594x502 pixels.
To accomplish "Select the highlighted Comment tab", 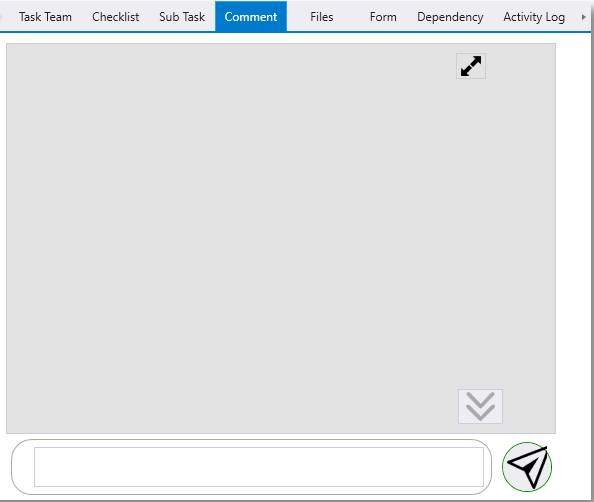I will tap(251, 17).
